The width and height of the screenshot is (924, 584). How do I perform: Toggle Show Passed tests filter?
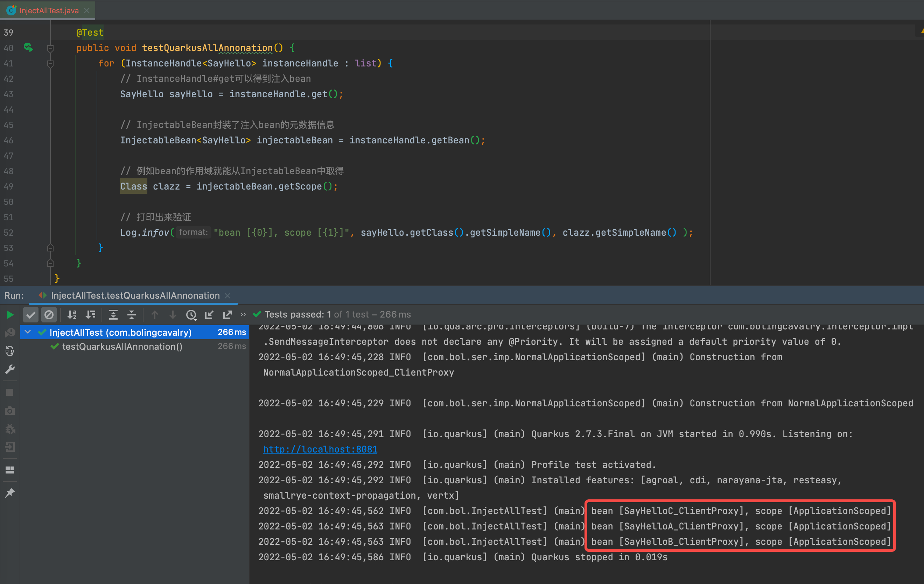coord(31,315)
